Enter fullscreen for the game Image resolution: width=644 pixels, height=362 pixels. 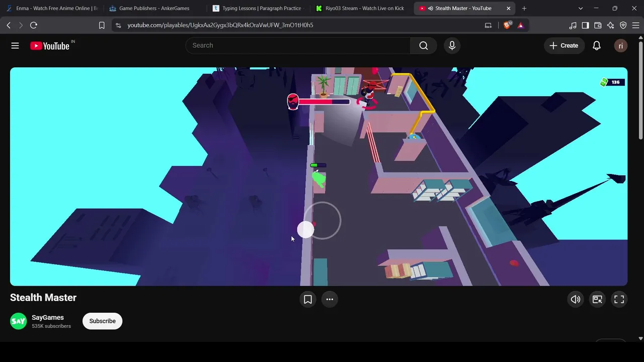click(x=619, y=299)
